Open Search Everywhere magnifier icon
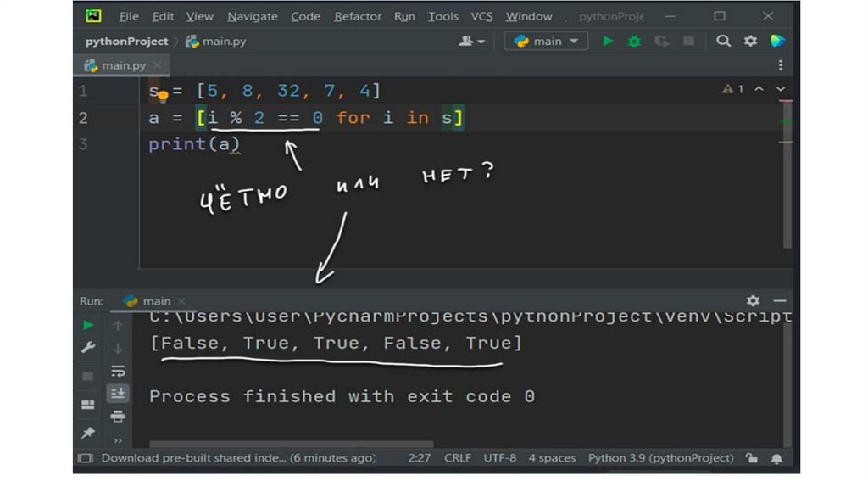The width and height of the screenshot is (868, 487). tap(723, 41)
